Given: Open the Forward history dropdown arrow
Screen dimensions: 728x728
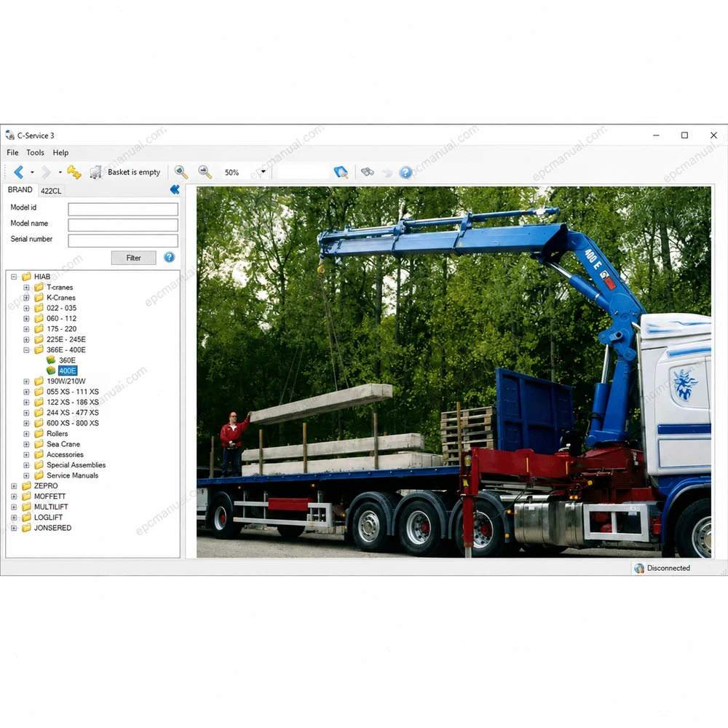Looking at the screenshot, I should click(60, 173).
